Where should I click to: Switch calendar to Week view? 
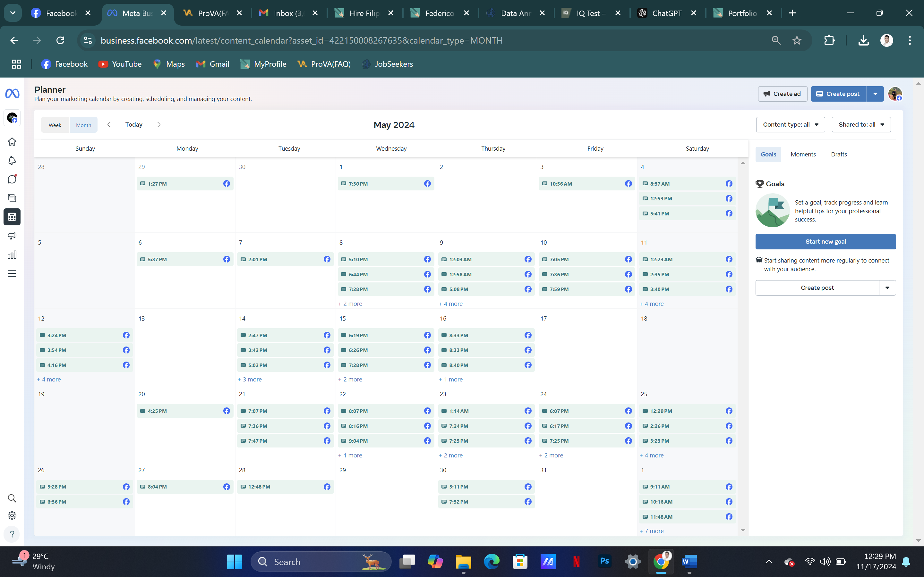pos(55,125)
